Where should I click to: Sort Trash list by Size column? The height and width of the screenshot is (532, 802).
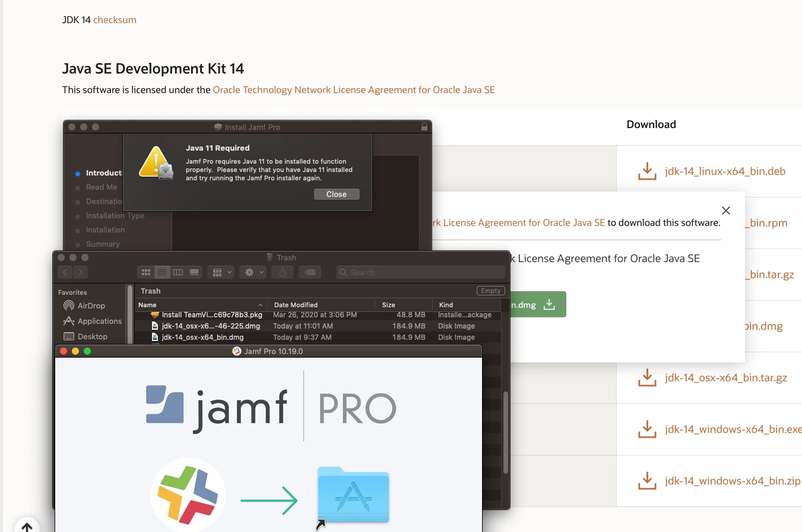coord(404,305)
